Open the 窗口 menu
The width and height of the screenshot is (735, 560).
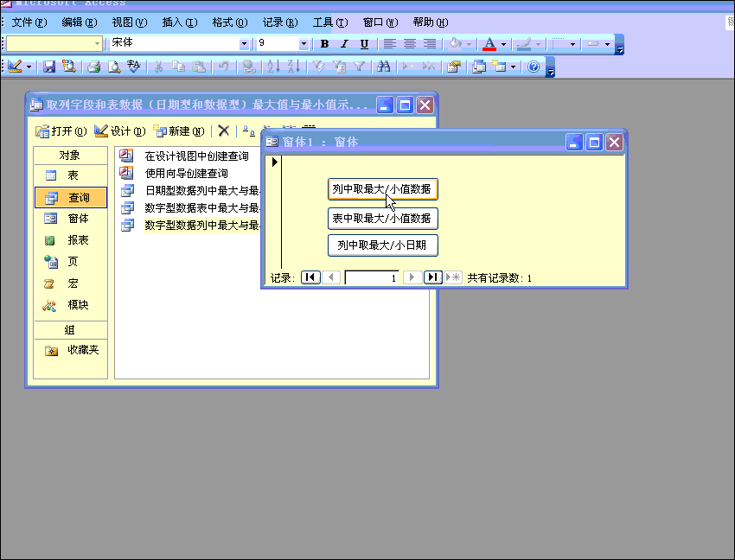[380, 22]
